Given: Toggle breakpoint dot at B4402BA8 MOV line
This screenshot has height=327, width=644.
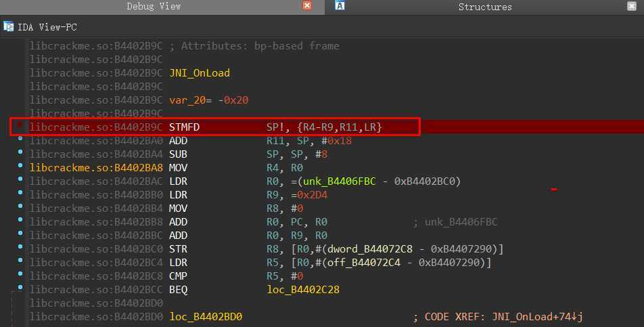Looking at the screenshot, I should pos(20,166).
